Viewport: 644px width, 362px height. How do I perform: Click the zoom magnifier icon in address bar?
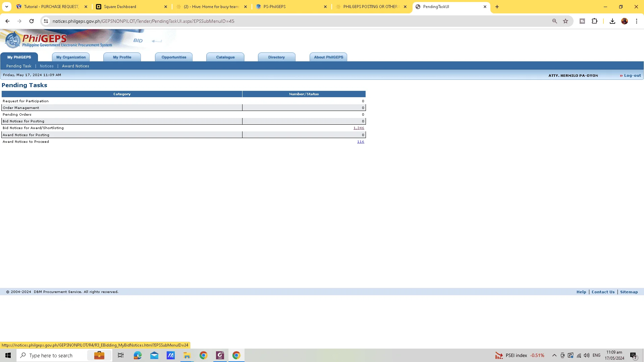click(x=554, y=21)
